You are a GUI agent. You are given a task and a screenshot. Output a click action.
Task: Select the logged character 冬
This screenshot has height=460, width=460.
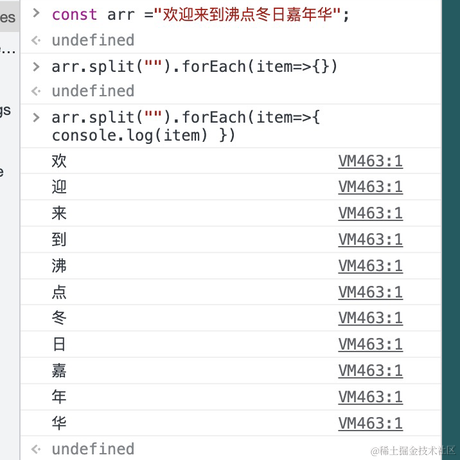click(x=59, y=318)
